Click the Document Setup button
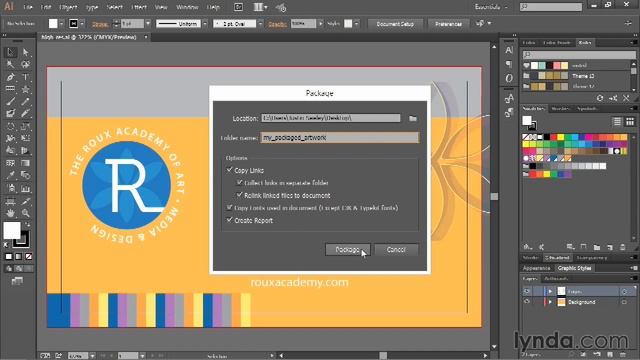Image resolution: width=640 pixels, height=360 pixels. pyautogui.click(x=395, y=24)
